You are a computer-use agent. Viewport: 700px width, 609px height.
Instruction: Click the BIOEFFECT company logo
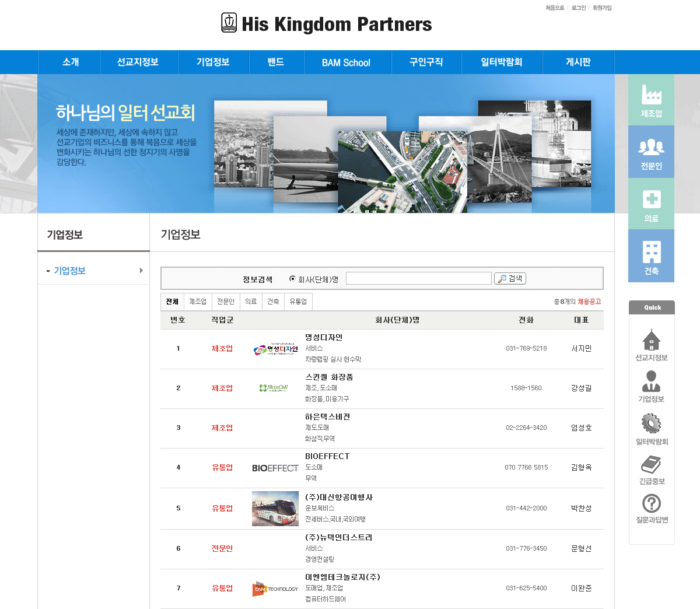click(x=275, y=468)
